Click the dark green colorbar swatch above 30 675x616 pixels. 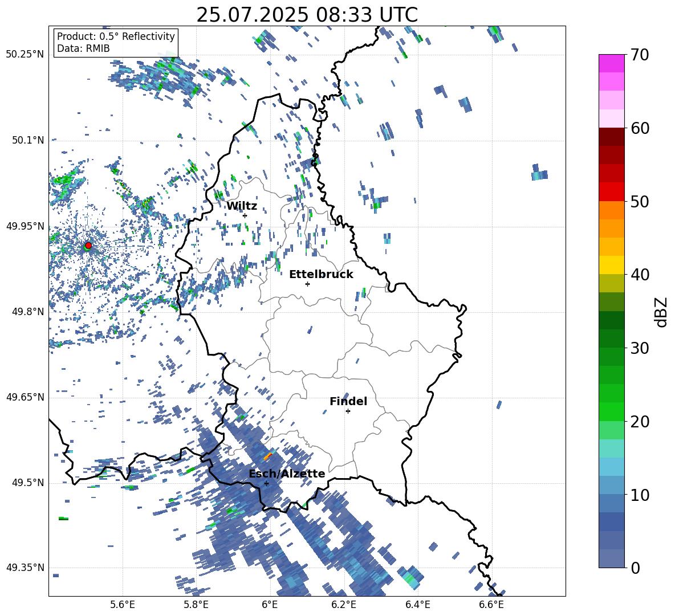click(x=611, y=338)
